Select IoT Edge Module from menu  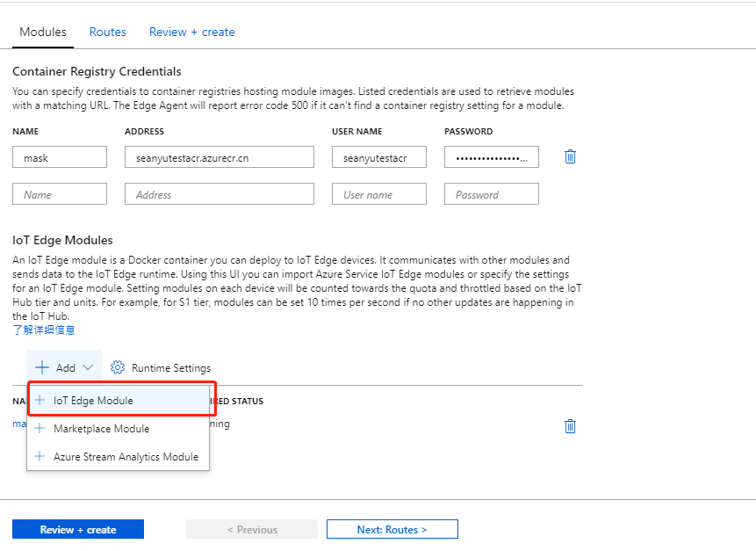93,401
